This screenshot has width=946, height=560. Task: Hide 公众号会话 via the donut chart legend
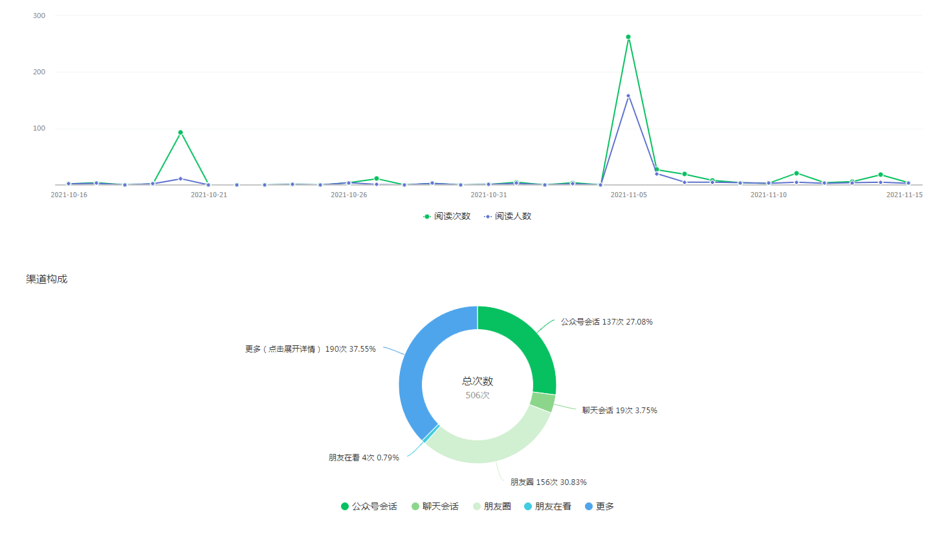click(x=369, y=506)
